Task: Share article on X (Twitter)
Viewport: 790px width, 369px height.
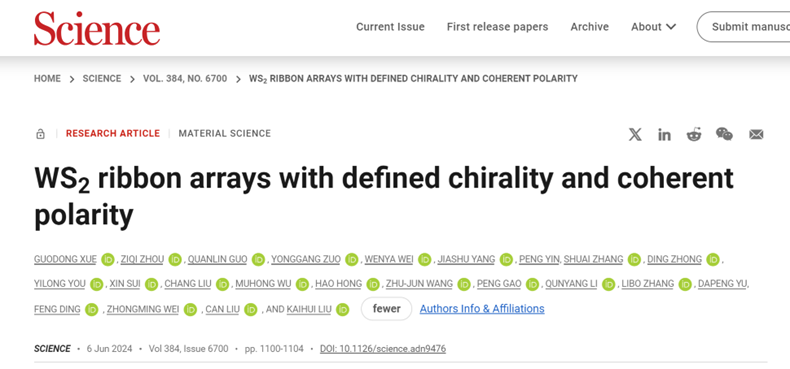Action: pos(635,134)
